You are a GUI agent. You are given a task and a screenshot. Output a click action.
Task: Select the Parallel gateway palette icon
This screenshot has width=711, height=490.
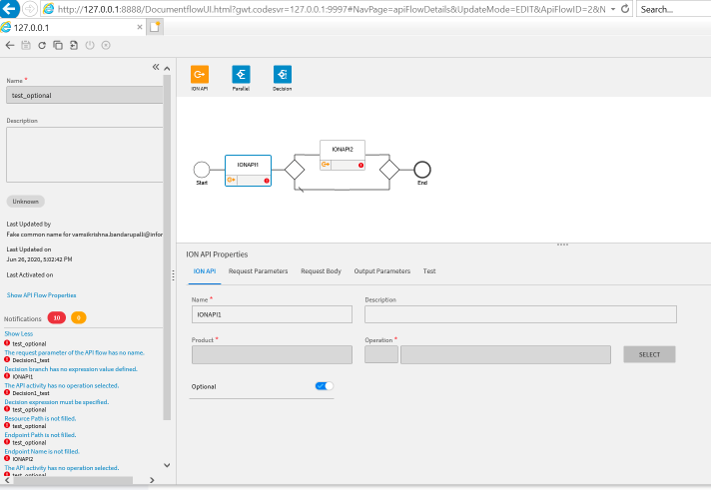pyautogui.click(x=241, y=74)
